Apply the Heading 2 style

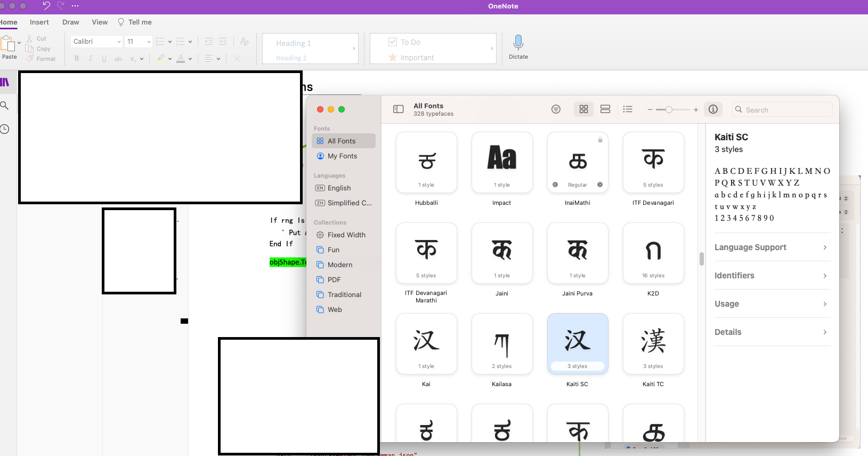point(291,58)
